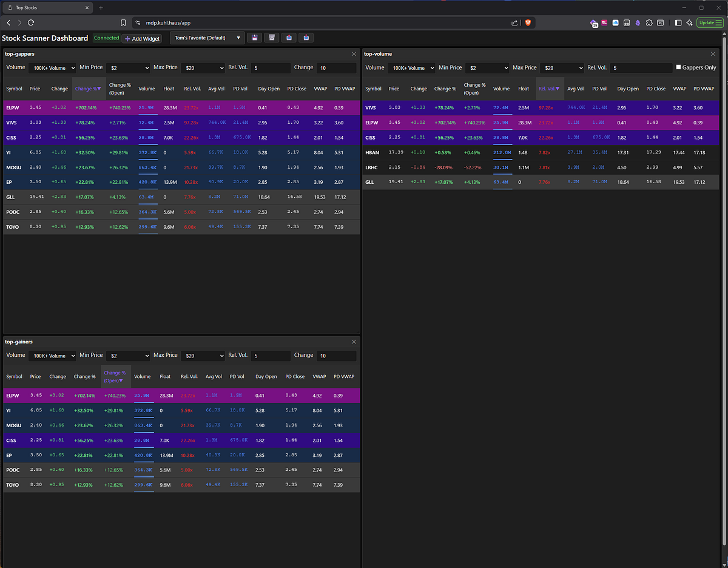This screenshot has width=728, height=568.
Task: Click the Brave Shields lion icon
Action: [528, 22]
